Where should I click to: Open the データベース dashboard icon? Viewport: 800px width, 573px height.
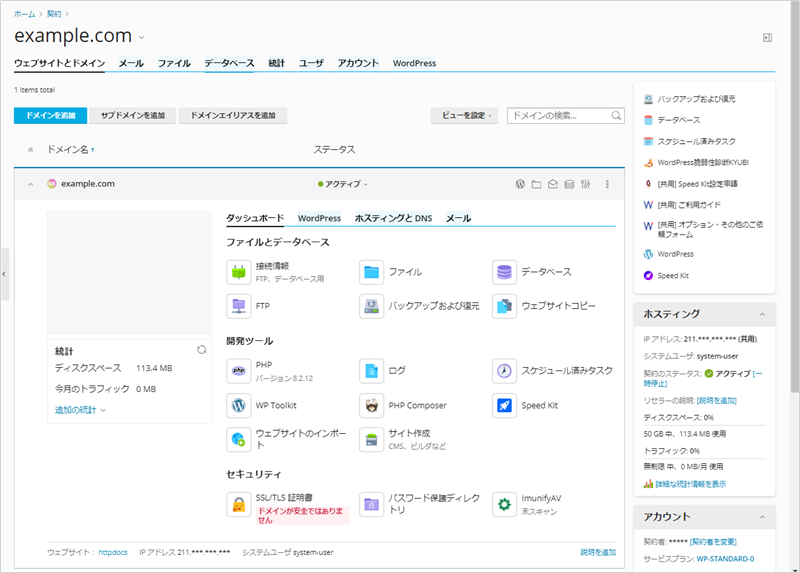(504, 272)
